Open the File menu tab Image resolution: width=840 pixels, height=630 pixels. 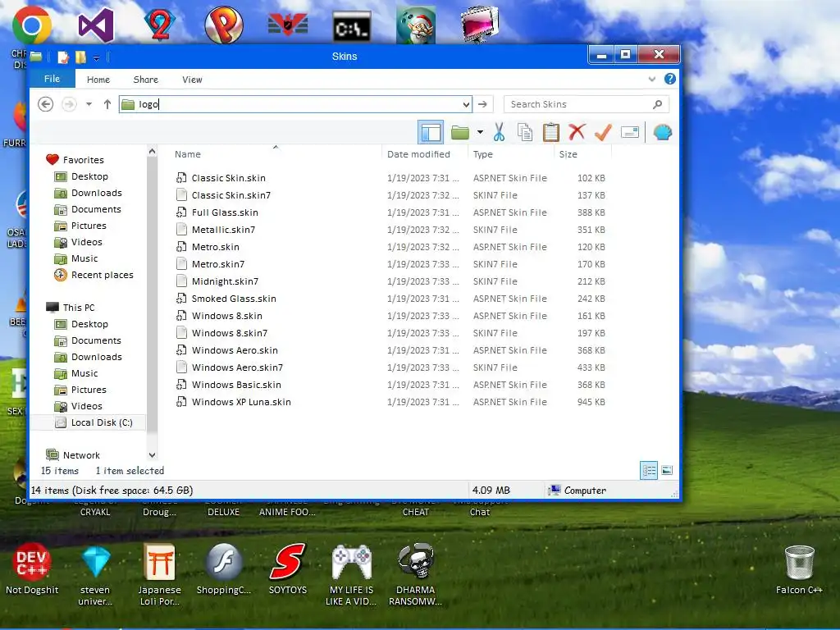click(x=52, y=79)
